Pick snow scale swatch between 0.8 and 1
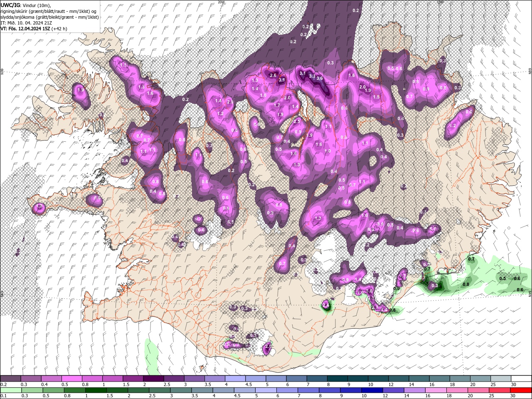This screenshot has height=399, width=532. [92, 379]
